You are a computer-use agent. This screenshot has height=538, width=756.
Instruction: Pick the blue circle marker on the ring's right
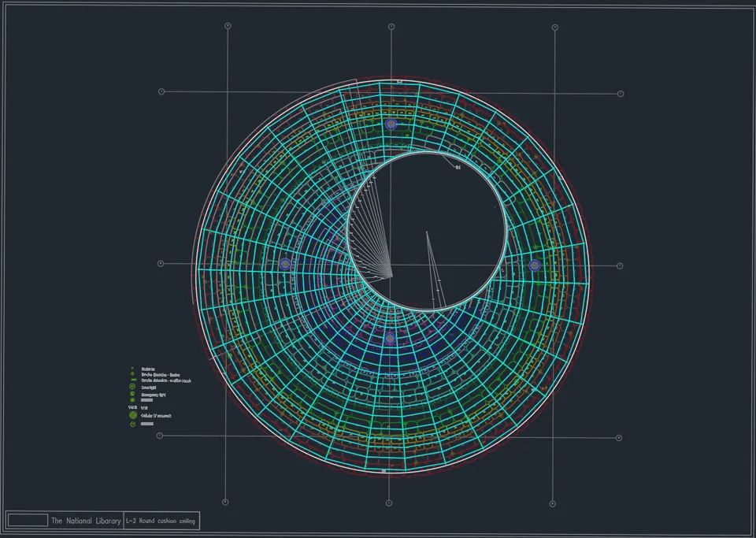535,265
